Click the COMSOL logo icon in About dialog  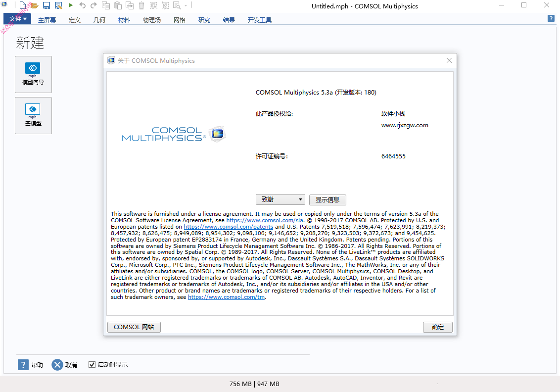point(217,134)
